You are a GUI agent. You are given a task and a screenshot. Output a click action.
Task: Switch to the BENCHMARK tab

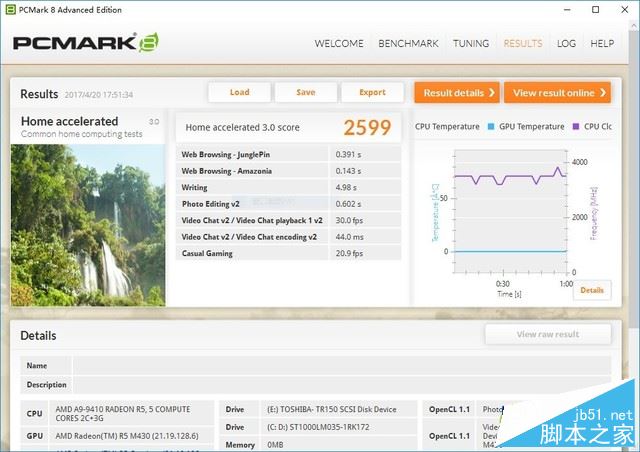408,43
